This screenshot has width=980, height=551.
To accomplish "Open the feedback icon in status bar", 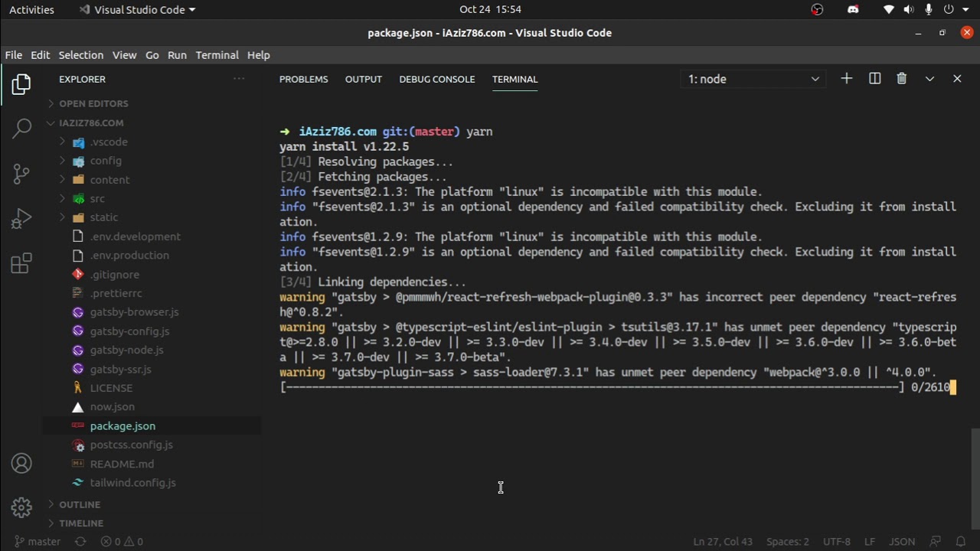I will (x=934, y=541).
